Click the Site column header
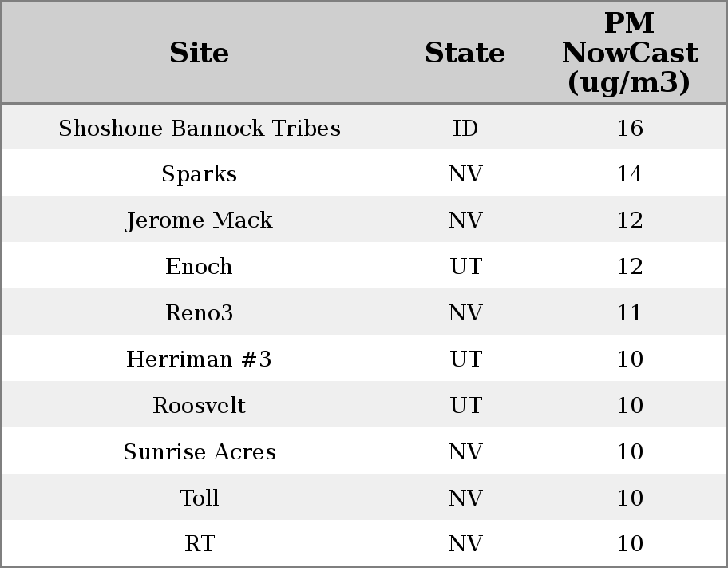This screenshot has width=728, height=568. [x=200, y=53]
